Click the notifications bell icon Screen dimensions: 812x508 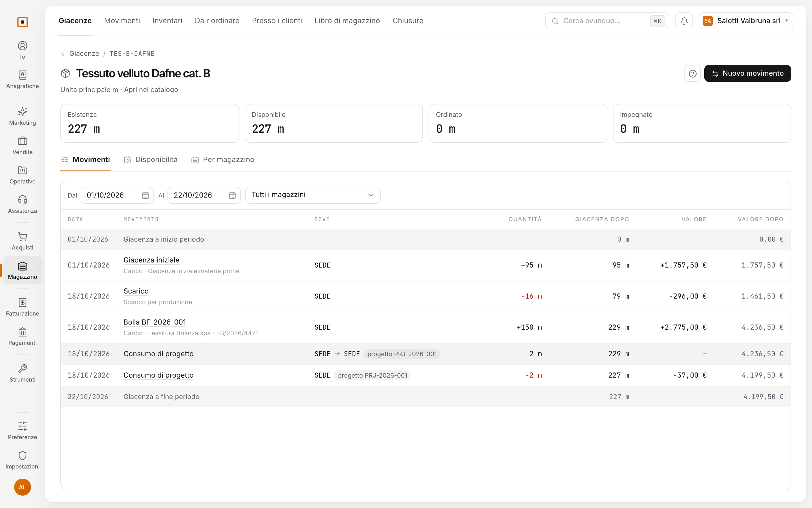[684, 21]
